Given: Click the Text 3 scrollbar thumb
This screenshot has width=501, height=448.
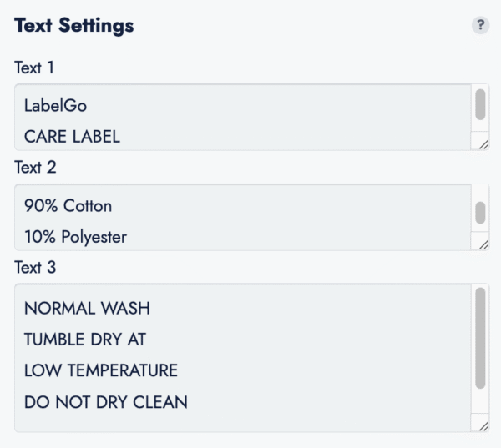Looking at the screenshot, I should (480, 338).
